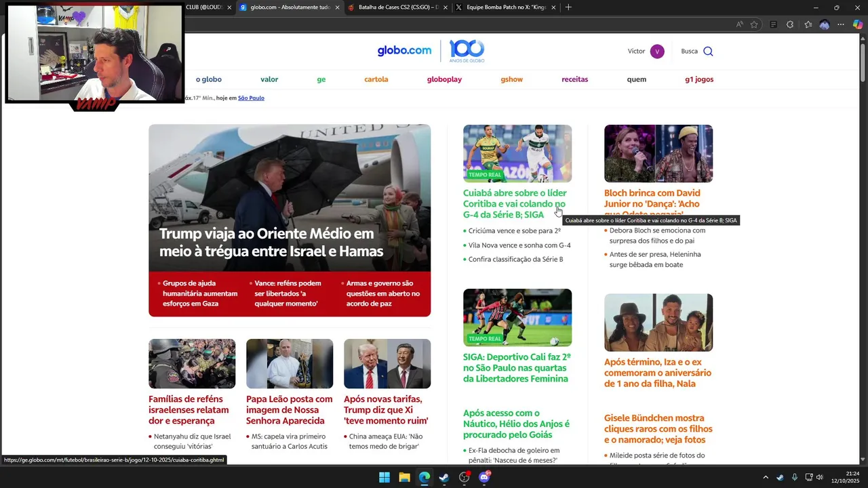The height and width of the screenshot is (488, 868).
Task: Open Debora Bloch se emociona link
Action: pos(658,235)
